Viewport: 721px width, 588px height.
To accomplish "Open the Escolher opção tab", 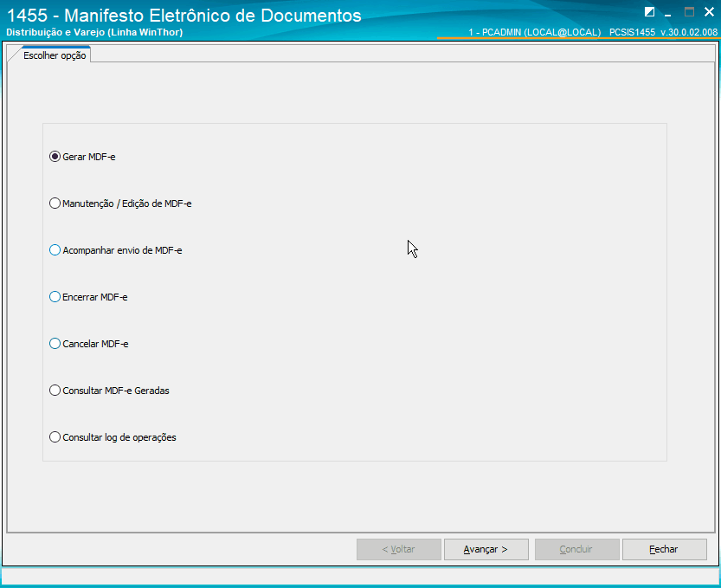I will pyautogui.click(x=55, y=55).
